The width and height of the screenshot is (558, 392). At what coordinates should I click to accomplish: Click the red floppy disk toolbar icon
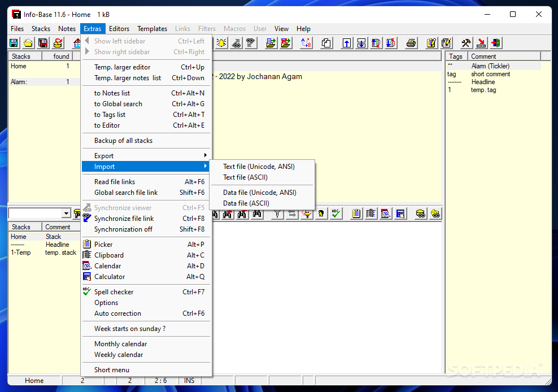point(43,43)
